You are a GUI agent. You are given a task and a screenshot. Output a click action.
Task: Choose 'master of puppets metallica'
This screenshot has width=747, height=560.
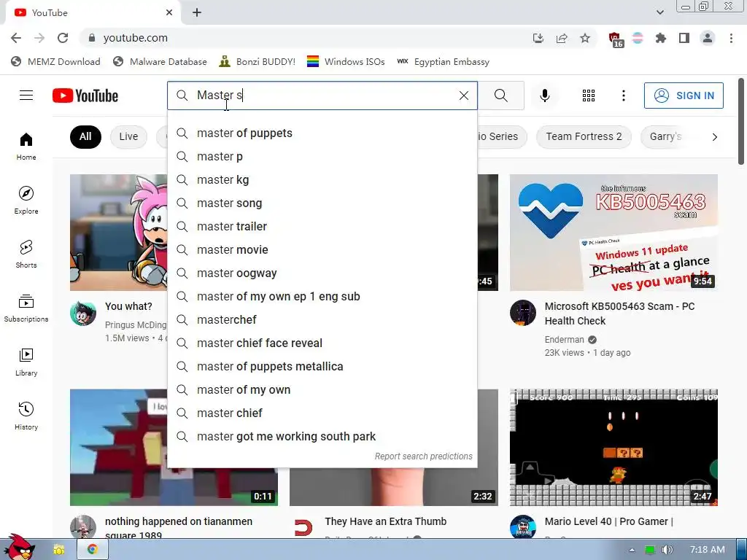tap(322, 367)
